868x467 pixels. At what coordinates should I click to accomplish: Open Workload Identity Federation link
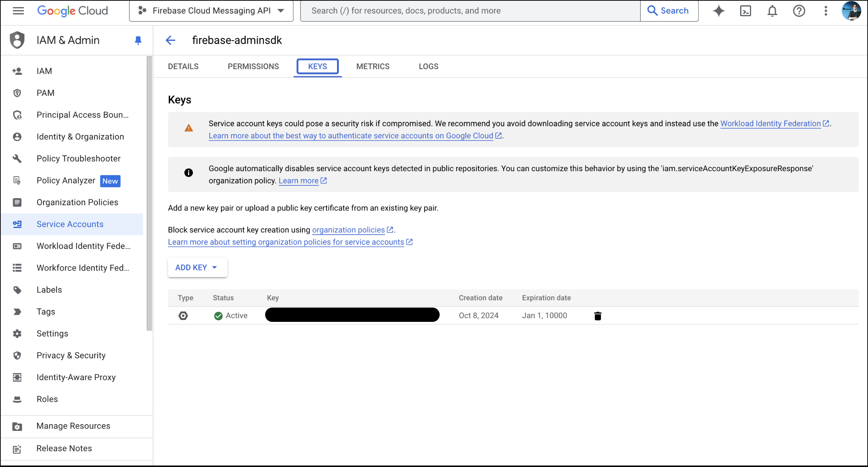click(770, 124)
